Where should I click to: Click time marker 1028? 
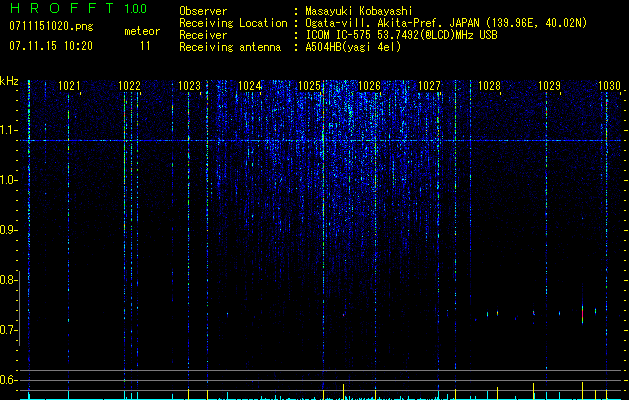pyautogui.click(x=489, y=86)
